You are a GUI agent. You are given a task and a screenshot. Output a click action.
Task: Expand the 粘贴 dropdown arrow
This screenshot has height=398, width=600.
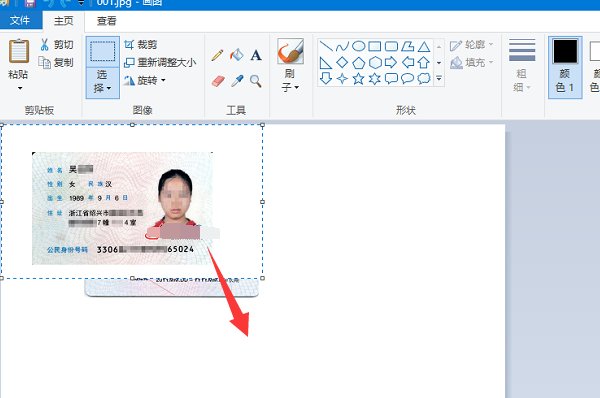click(20, 88)
